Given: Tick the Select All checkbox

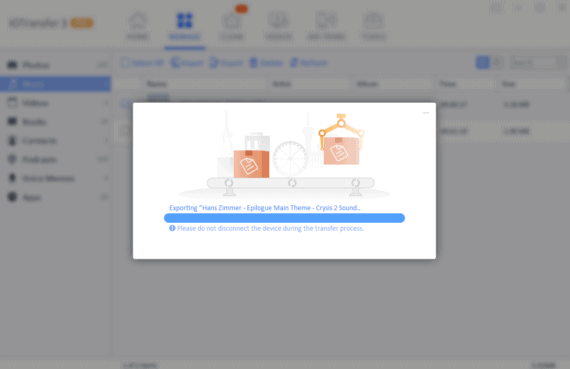Looking at the screenshot, I should [x=125, y=63].
